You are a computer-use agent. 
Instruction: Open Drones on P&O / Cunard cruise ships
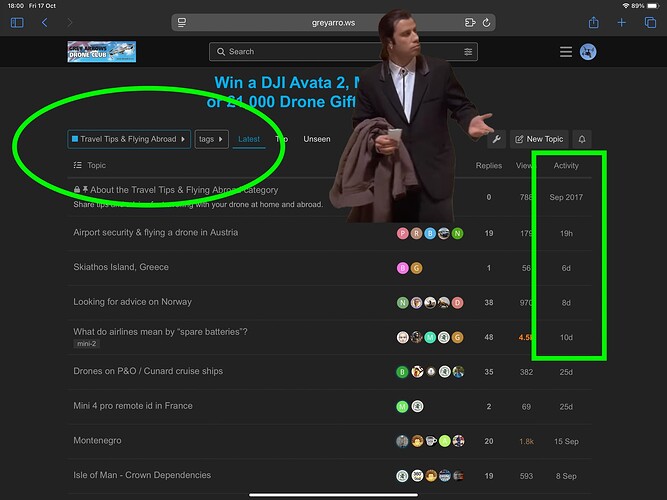148,371
